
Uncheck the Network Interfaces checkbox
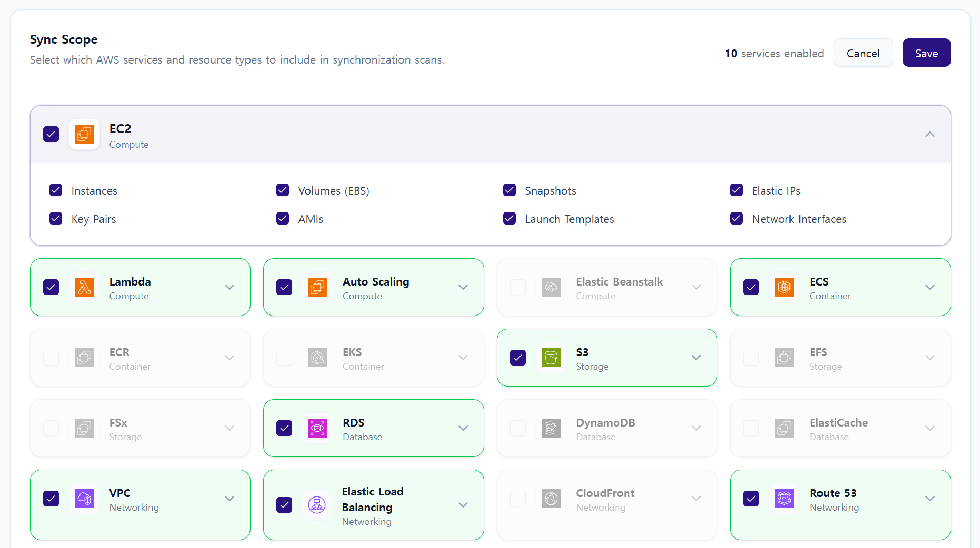pyautogui.click(x=736, y=218)
